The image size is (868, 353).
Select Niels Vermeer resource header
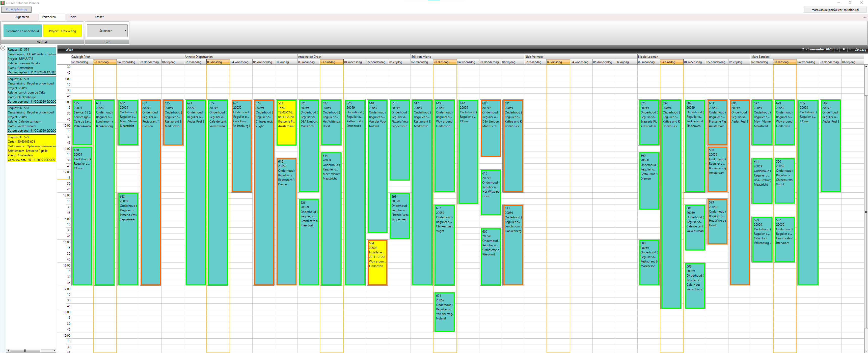[581, 56]
